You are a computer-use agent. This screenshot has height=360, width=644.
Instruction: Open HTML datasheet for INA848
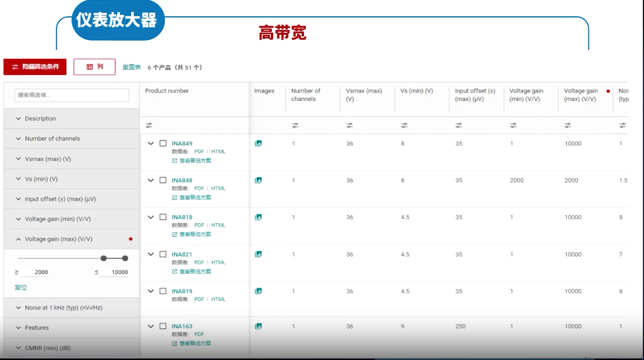click(x=218, y=188)
